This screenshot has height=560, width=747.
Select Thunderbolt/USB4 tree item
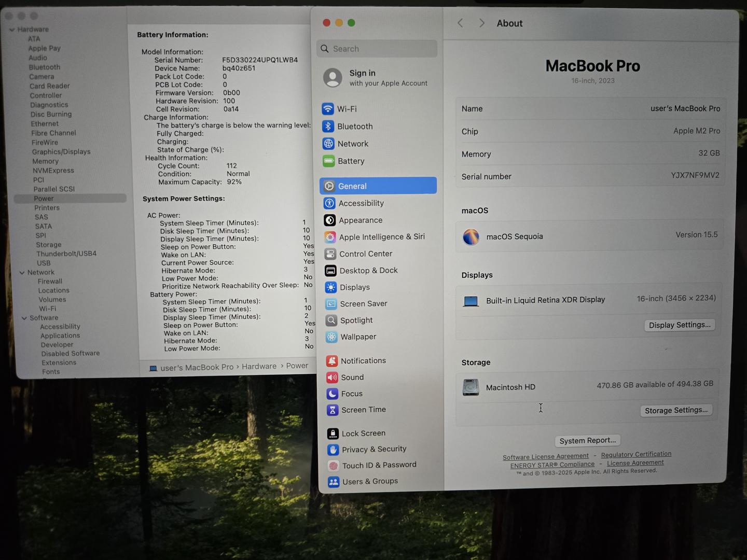66,254
